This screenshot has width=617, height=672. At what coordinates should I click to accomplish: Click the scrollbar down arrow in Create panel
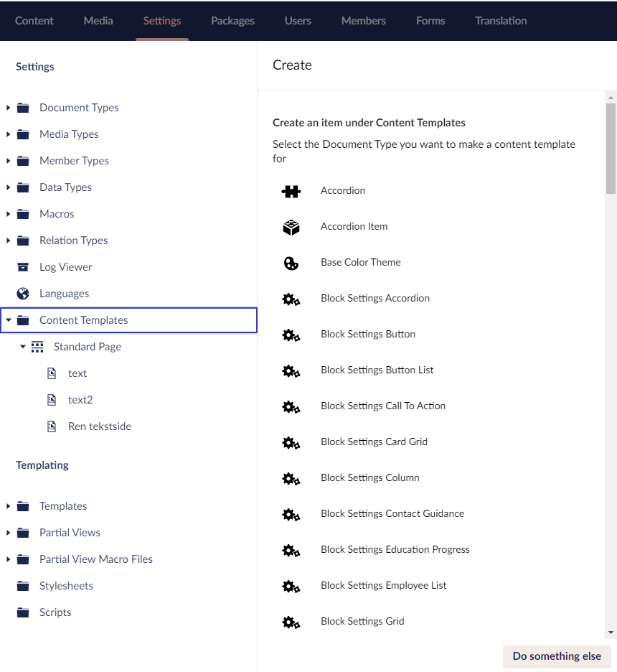pos(611,633)
